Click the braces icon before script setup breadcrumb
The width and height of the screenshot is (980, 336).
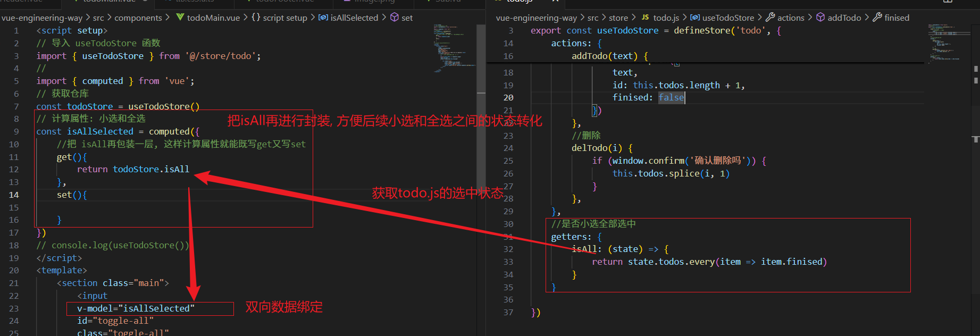pyautogui.click(x=256, y=18)
